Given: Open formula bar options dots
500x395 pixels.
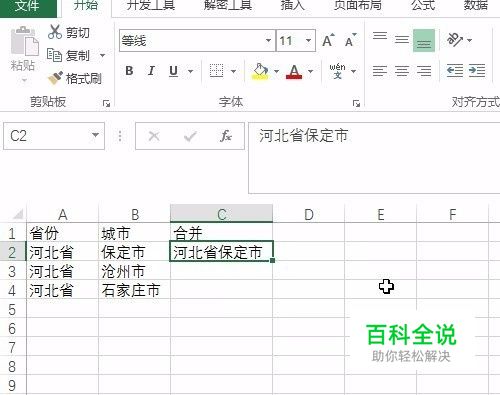Looking at the screenshot, I should 120,136.
